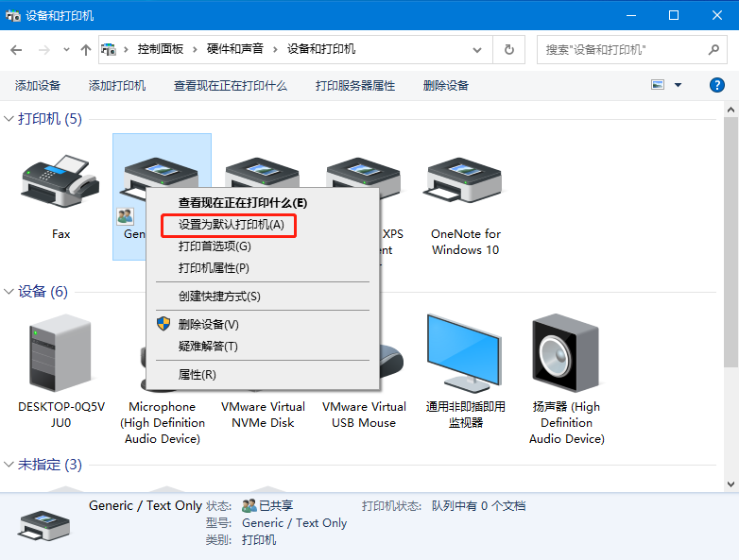739x560 pixels.
Task: Click the 队列中有 0 个文档 status text
Action: [x=478, y=506]
